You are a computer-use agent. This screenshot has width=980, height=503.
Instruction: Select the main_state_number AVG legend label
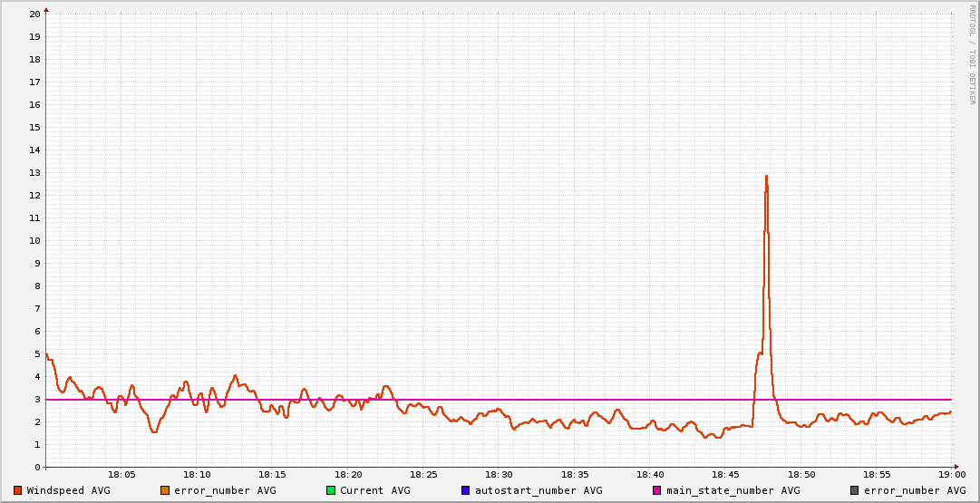click(733, 490)
